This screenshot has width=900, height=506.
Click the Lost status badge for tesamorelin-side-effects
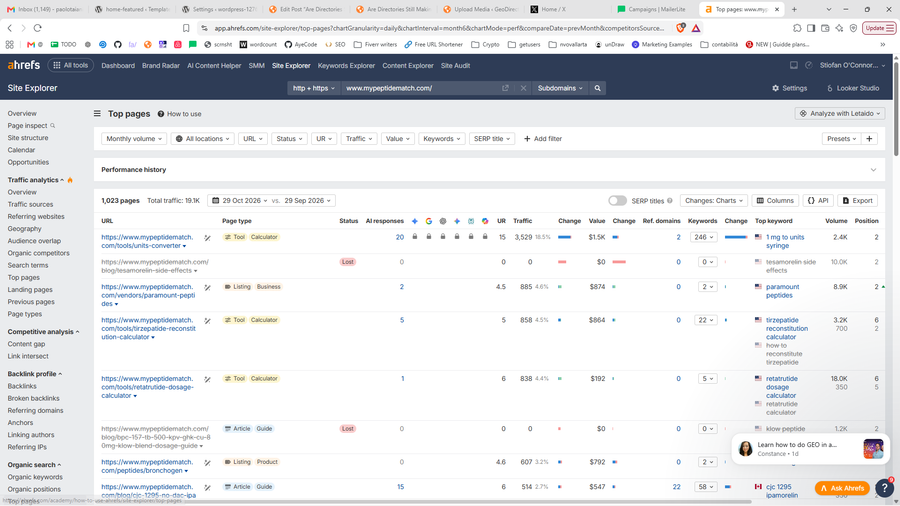pos(347,262)
